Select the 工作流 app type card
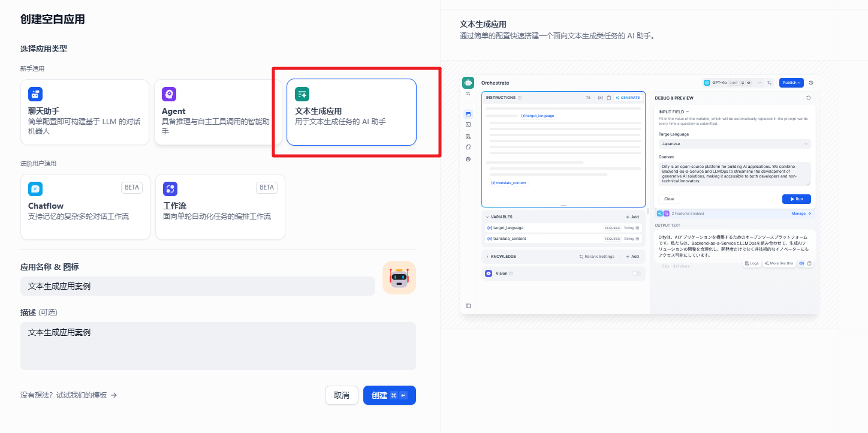The width and height of the screenshot is (868, 433). (220, 207)
